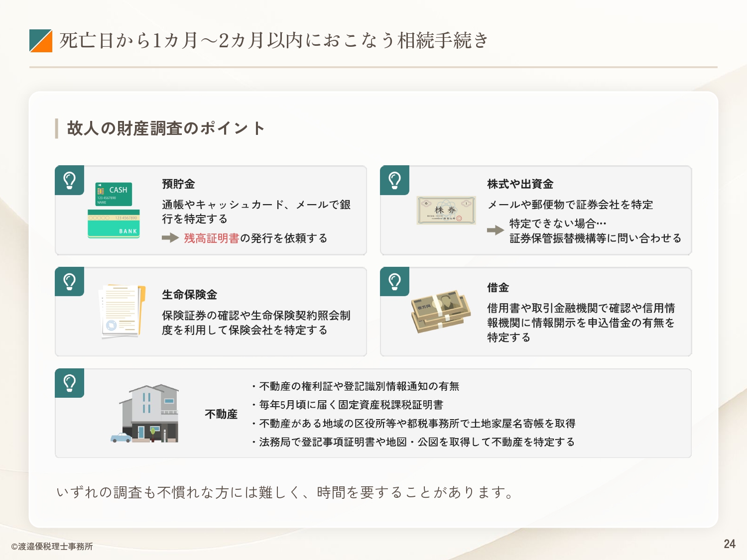Click the 故人の財産調査のポイント heading

pyautogui.click(x=166, y=128)
